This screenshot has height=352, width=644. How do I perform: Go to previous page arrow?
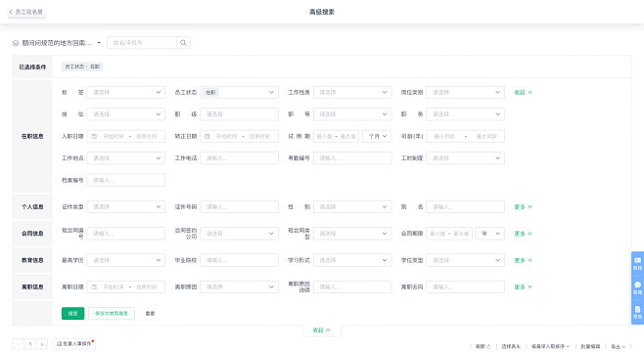(x=19, y=344)
